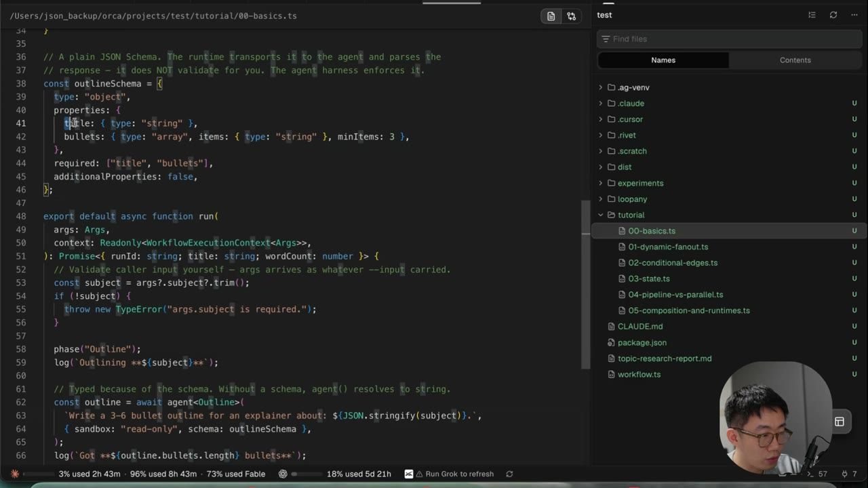
Task: Click the workflow.ts file icon
Action: (611, 374)
